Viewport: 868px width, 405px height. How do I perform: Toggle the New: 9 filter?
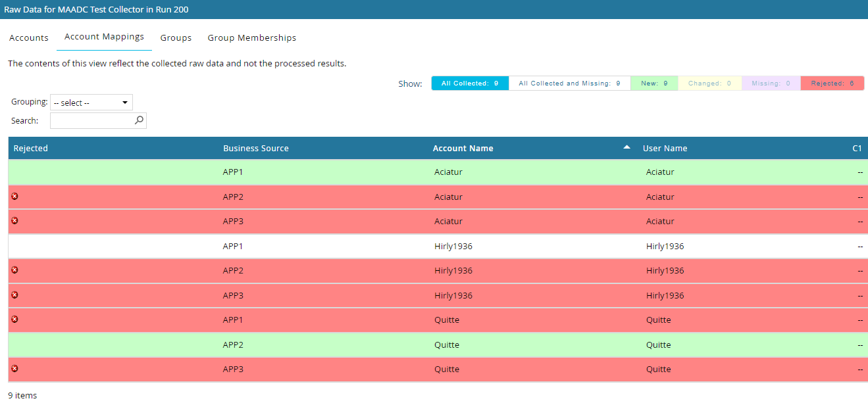tap(653, 83)
